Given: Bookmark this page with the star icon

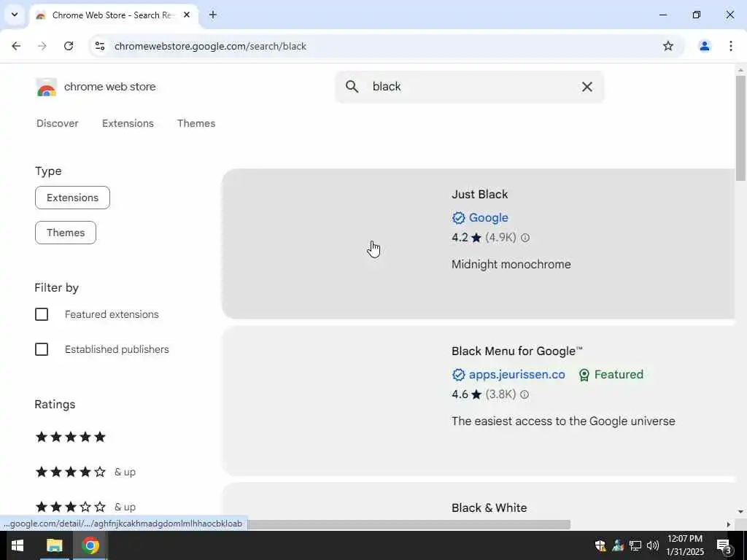Looking at the screenshot, I should click(x=668, y=46).
